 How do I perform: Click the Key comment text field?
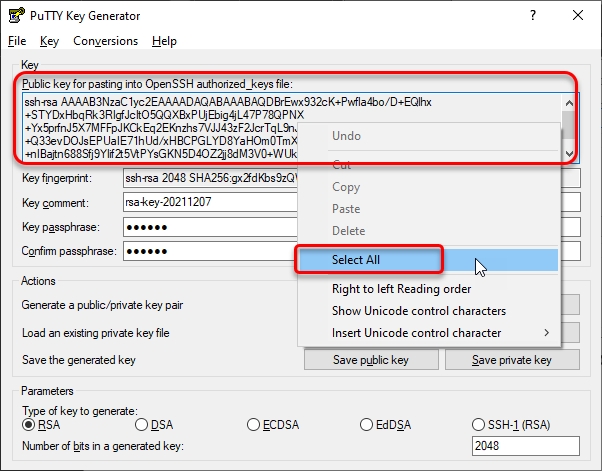pyautogui.click(x=210, y=202)
